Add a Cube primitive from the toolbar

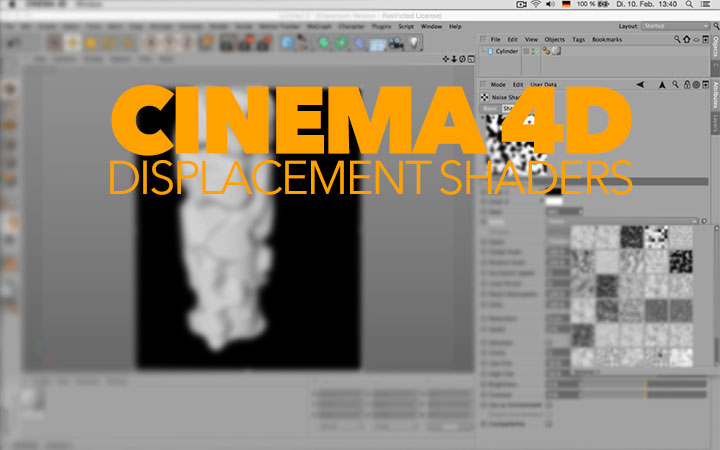287,43
